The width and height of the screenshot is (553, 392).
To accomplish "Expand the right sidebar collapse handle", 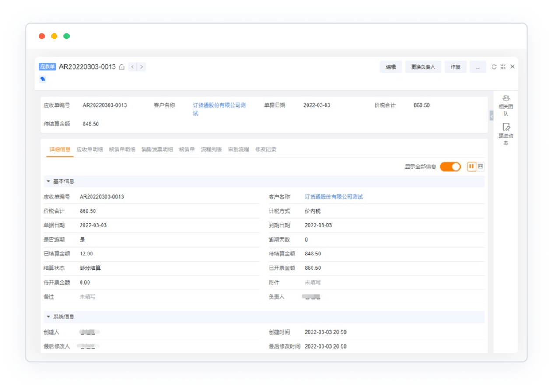I will point(491,116).
